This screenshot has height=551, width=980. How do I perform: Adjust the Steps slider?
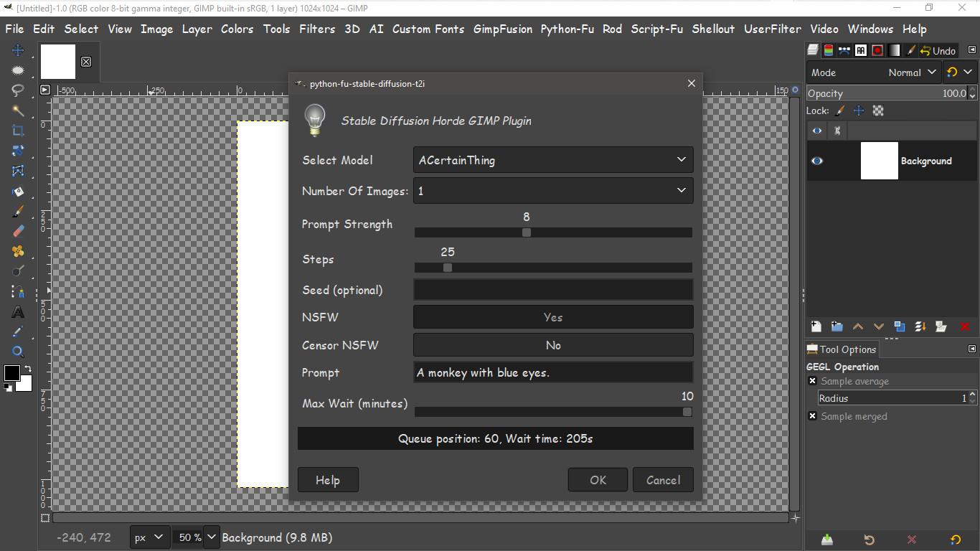[x=447, y=267]
